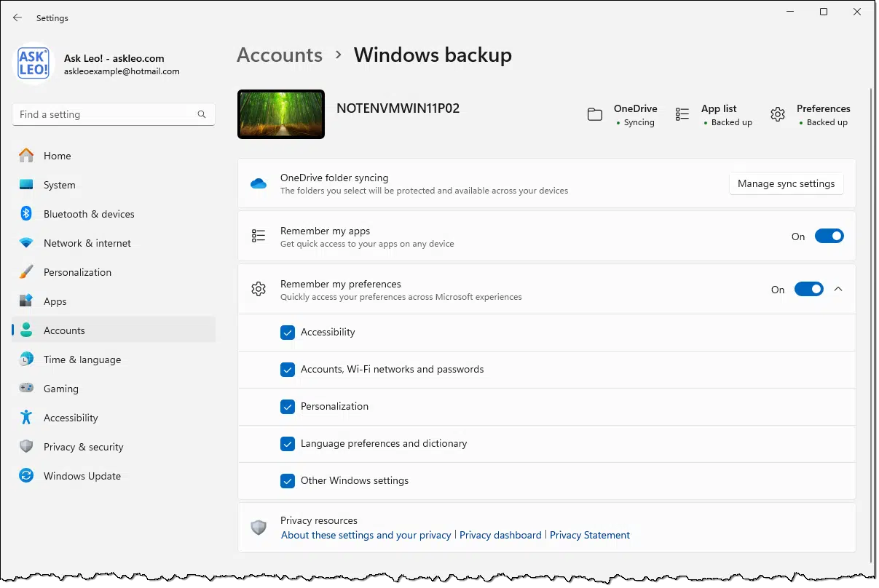Collapse the Remember my preferences section
Image resolution: width=879 pixels, height=588 pixels.
pyautogui.click(x=838, y=289)
